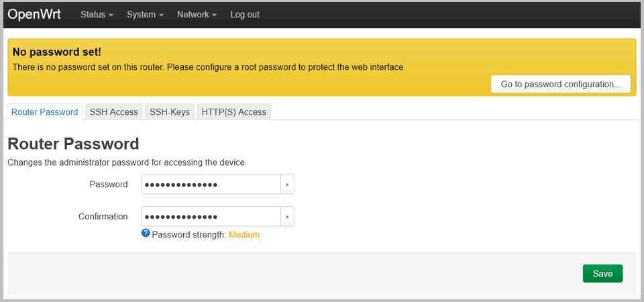The image size is (644, 302).
Task: Save the new router password
Action: pos(602,274)
